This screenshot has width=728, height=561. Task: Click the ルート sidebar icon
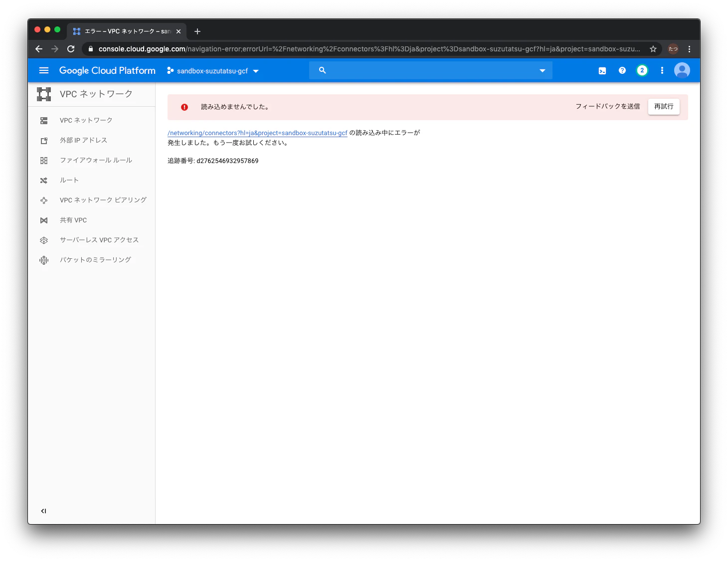tap(44, 181)
